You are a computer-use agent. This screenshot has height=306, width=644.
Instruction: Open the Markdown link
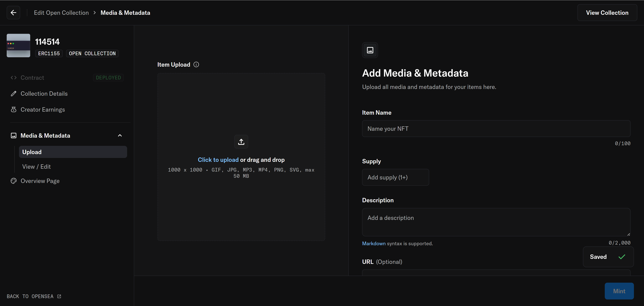[x=373, y=243]
